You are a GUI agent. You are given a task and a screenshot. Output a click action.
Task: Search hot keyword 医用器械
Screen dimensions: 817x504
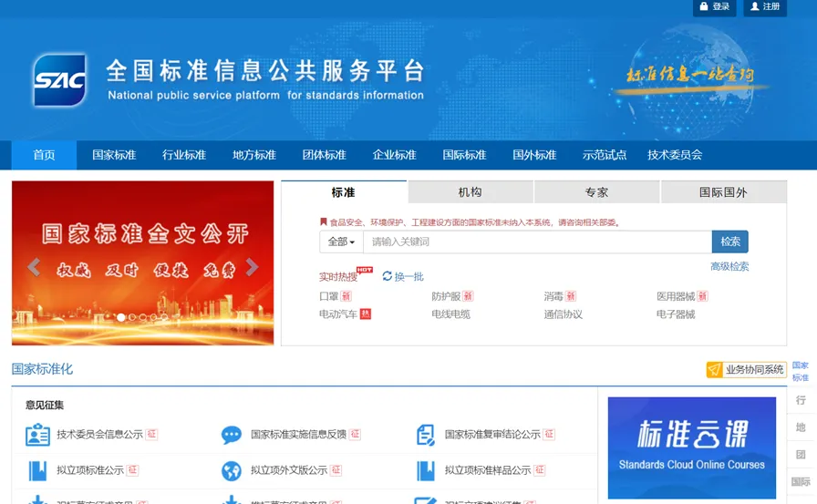pyautogui.click(x=676, y=296)
